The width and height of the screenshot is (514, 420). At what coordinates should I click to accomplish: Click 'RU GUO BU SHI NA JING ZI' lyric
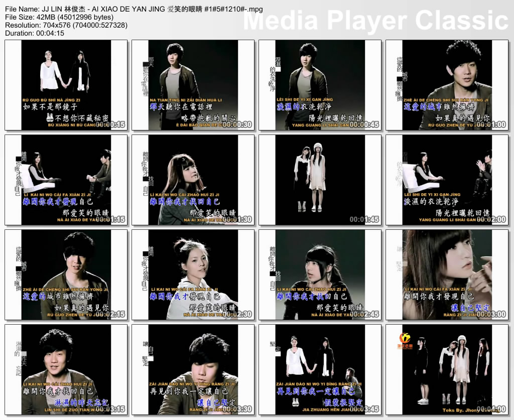[52, 100]
